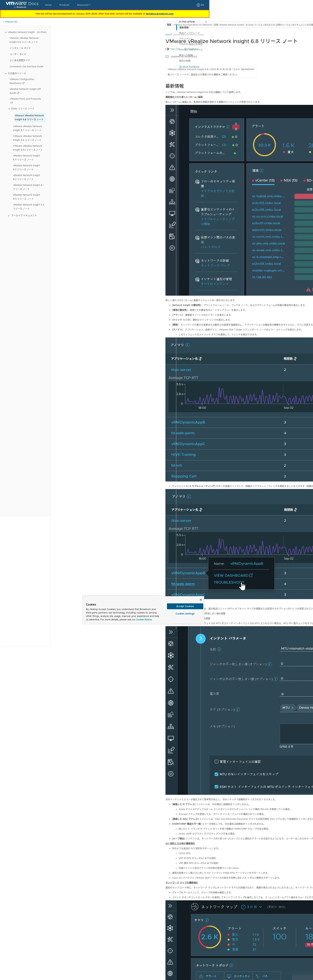Click the techdocs.broadcom.com link in banner
This screenshot has height=980, width=313.
click(160, 14)
